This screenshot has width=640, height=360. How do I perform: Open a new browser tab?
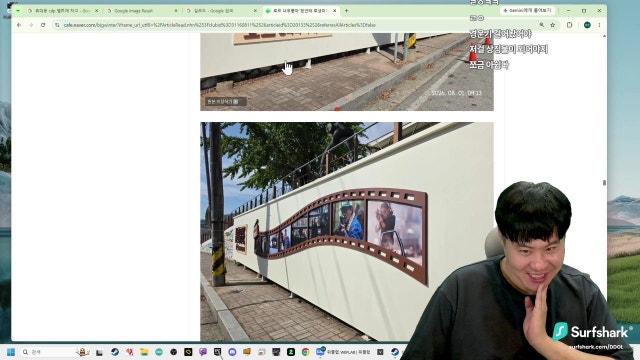(x=346, y=11)
